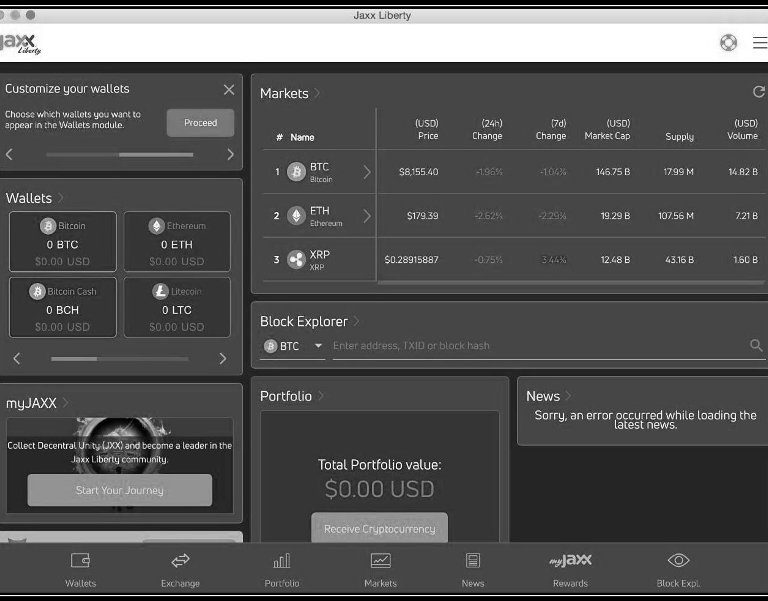
Task: Sort markets by (USD) Price column
Action: [427, 129]
